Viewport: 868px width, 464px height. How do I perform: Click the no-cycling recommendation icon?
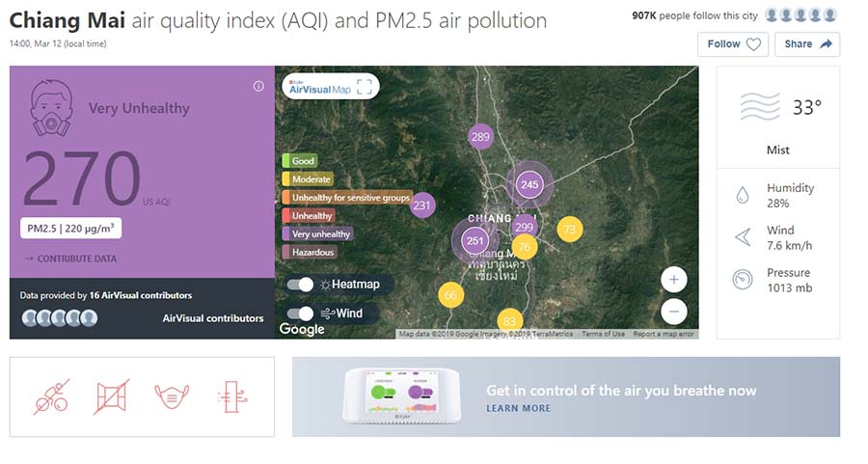(x=52, y=397)
